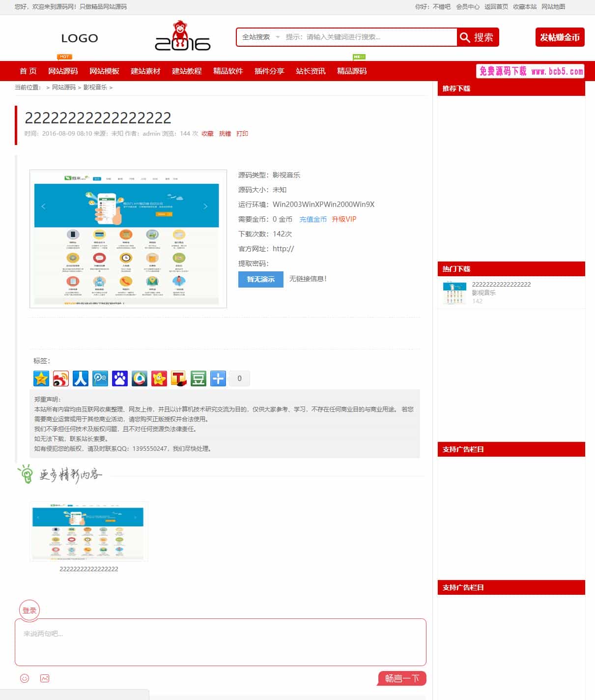Share to Douban with the green 豆 icon
Image resolution: width=595 pixels, height=700 pixels.
(198, 379)
